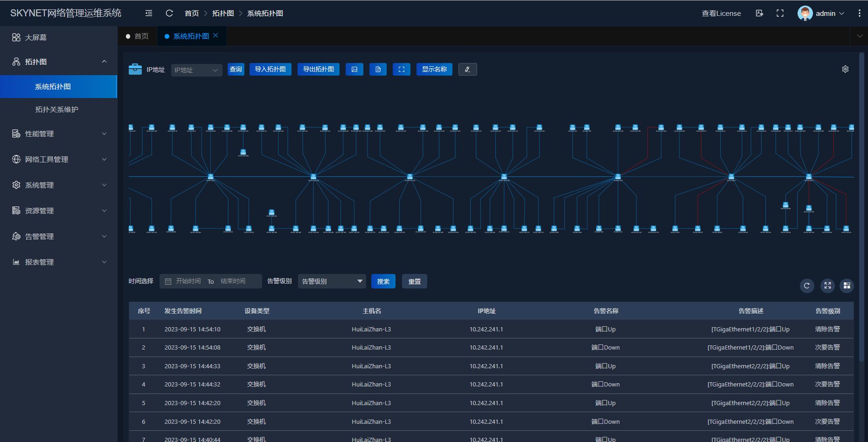868x442 pixels.
Task: Open the 查看License link
Action: [721, 13]
